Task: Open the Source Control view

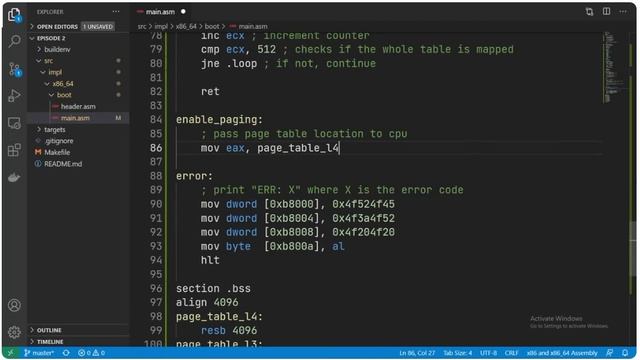Action: click(x=15, y=69)
